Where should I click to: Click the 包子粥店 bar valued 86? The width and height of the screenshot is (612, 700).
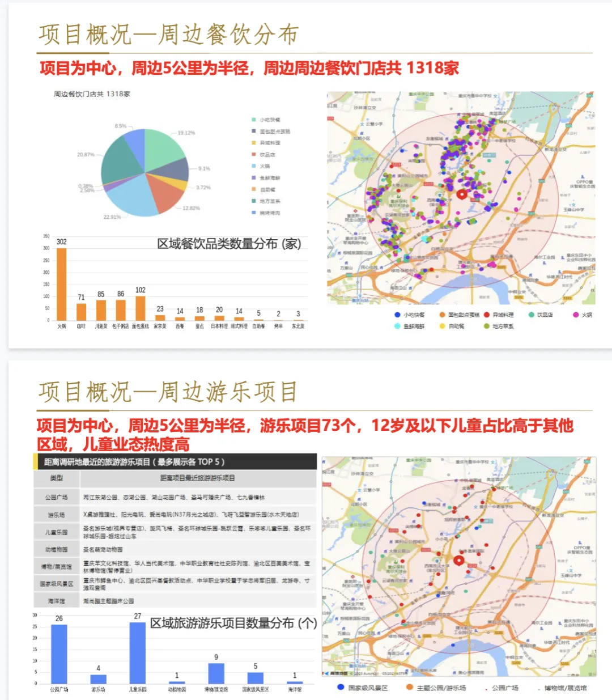(x=121, y=310)
